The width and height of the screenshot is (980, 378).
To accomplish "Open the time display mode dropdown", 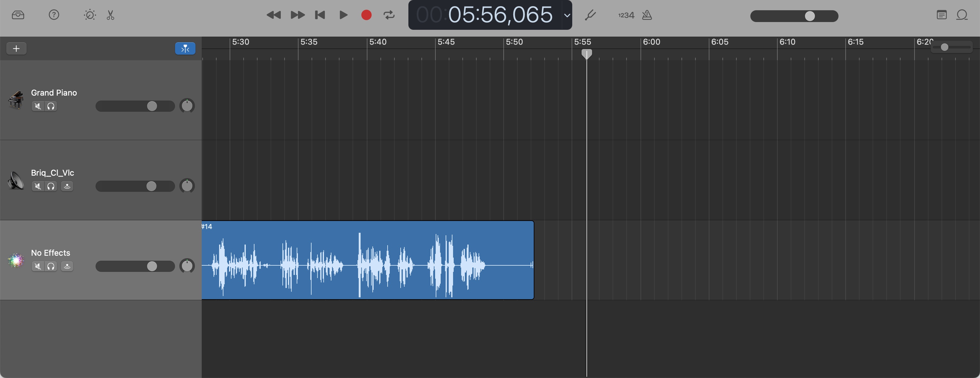I will [567, 15].
